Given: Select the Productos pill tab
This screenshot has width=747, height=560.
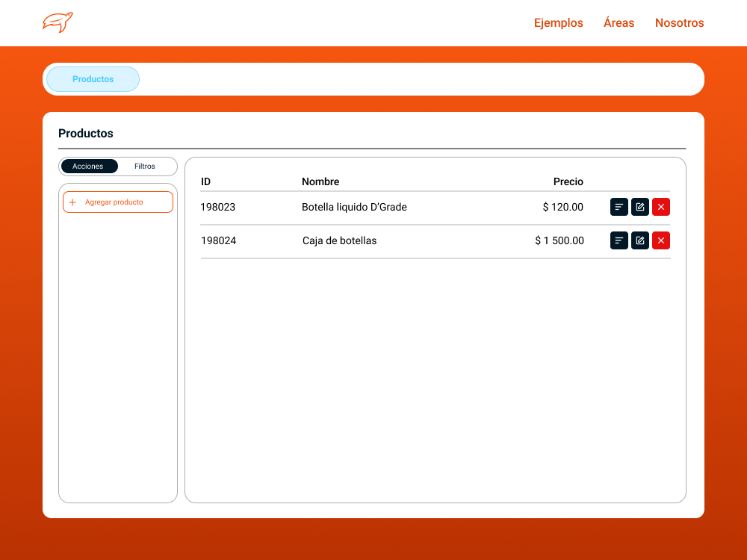Looking at the screenshot, I should 93,79.
